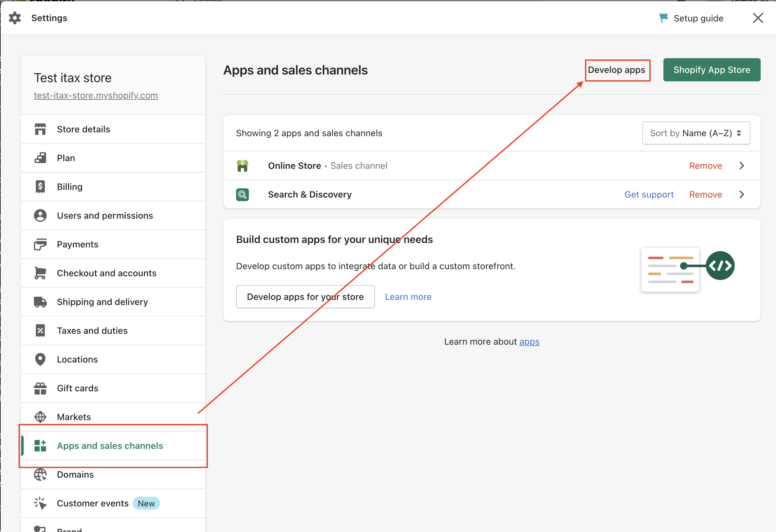776x532 pixels.
Task: Click the Locations pin icon
Action: 40,359
